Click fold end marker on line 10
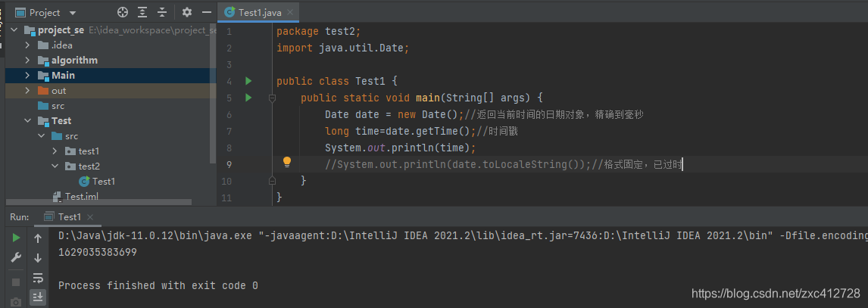This screenshot has height=308, width=868. [x=272, y=180]
